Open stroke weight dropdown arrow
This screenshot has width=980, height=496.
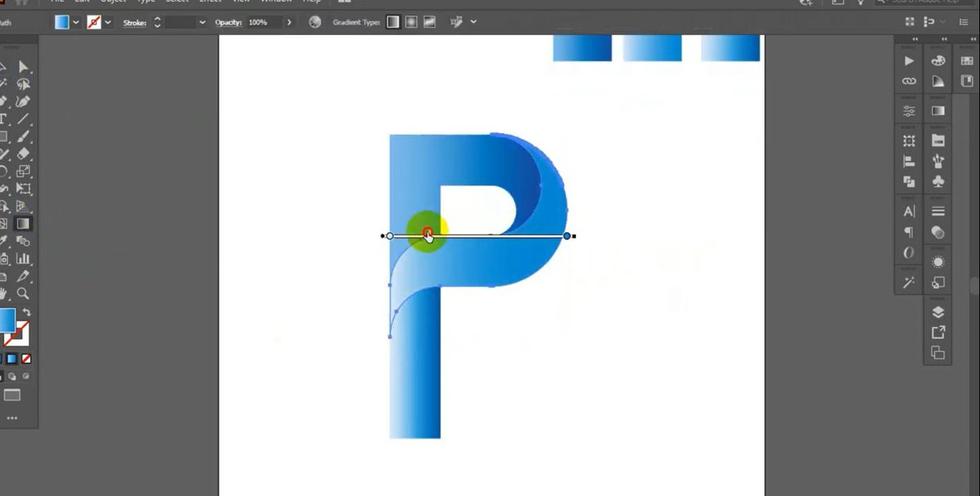click(203, 22)
